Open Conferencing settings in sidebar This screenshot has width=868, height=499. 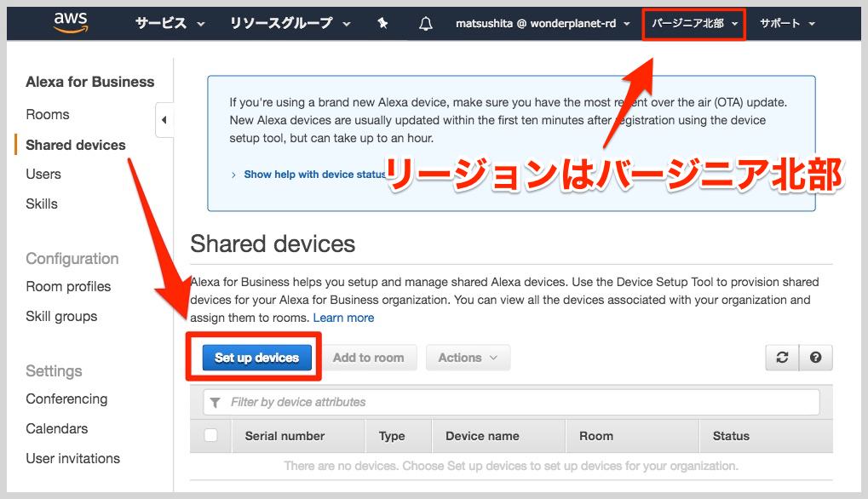66,399
